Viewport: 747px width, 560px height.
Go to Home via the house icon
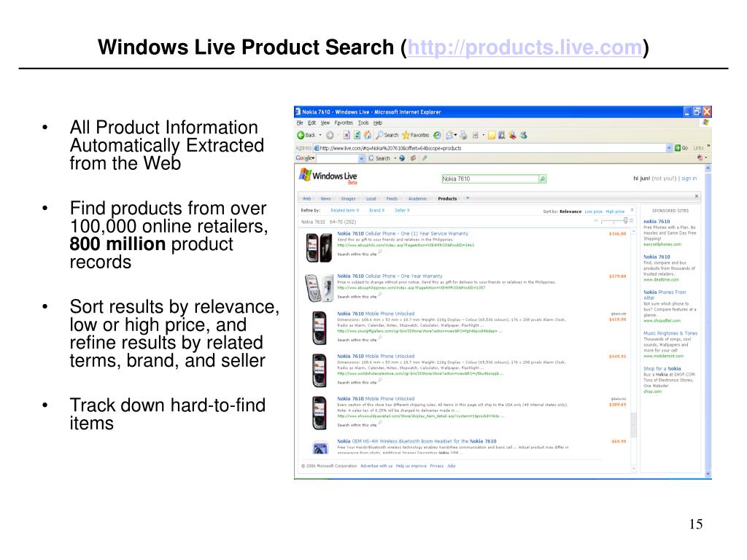(x=368, y=135)
